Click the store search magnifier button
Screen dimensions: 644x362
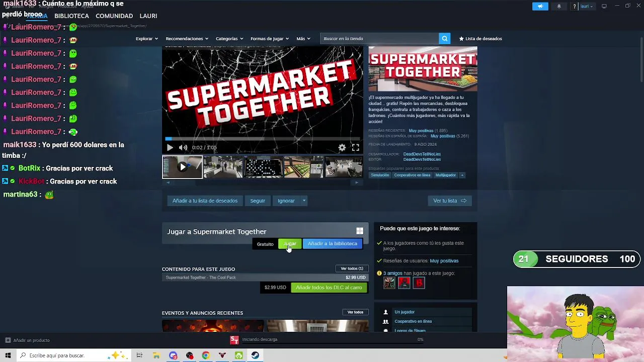tap(444, 39)
